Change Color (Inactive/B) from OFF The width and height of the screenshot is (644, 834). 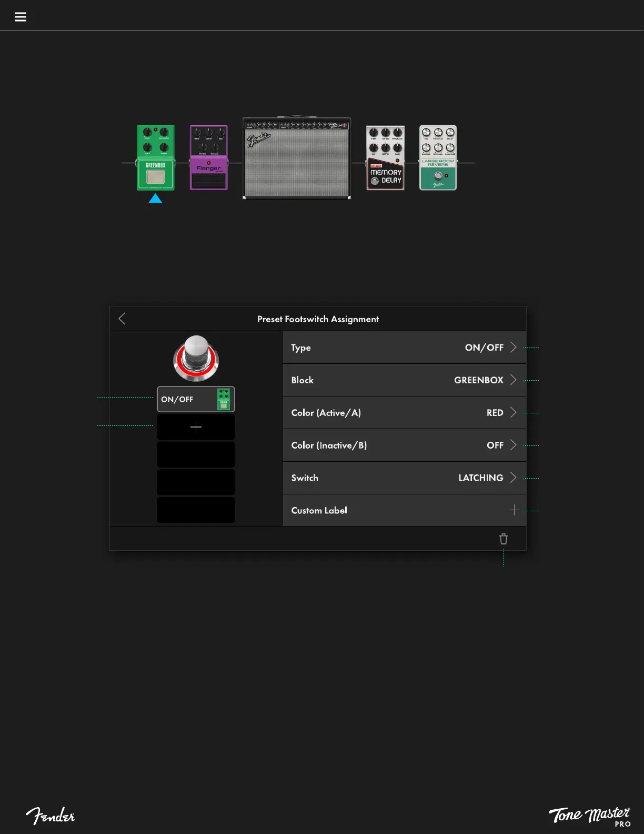coord(404,445)
